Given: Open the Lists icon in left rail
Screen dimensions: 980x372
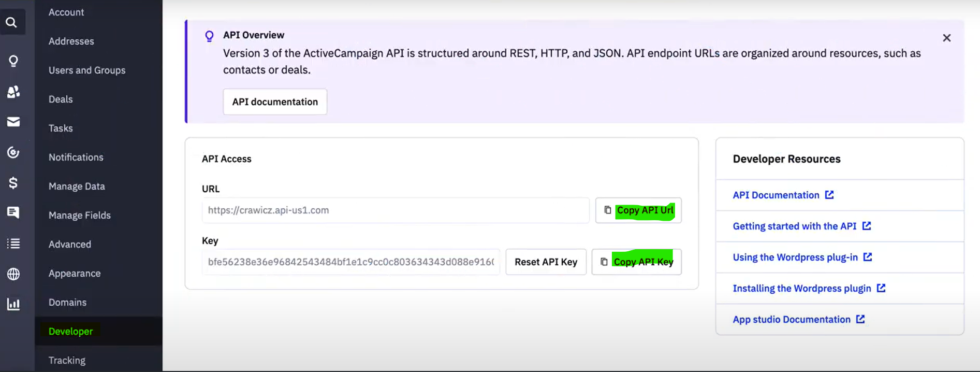Looking at the screenshot, I should tap(13, 244).
